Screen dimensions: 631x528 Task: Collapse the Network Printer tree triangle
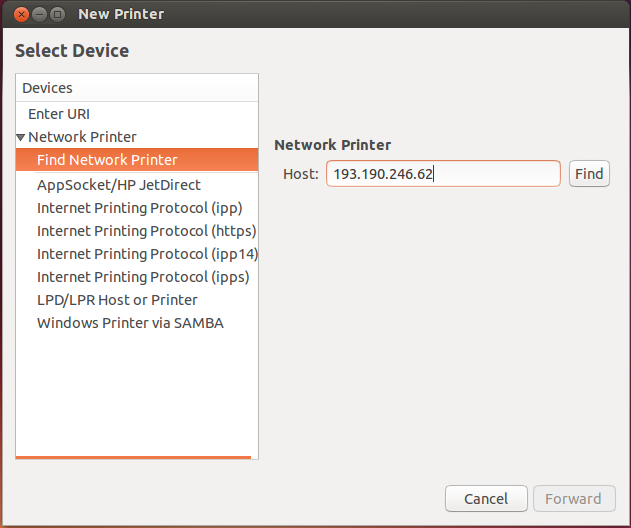tap(21, 137)
